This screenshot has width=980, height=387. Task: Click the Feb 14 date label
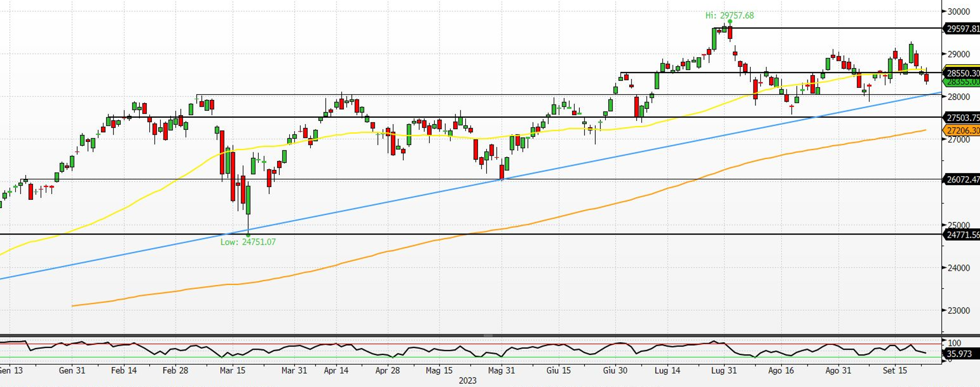[124, 370]
